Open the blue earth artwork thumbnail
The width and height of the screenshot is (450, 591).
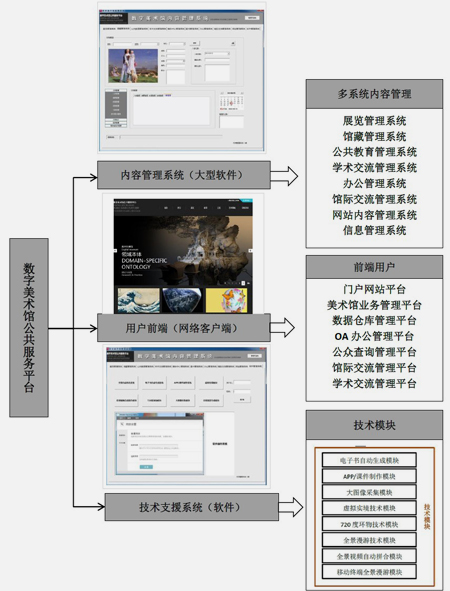(x=182, y=300)
